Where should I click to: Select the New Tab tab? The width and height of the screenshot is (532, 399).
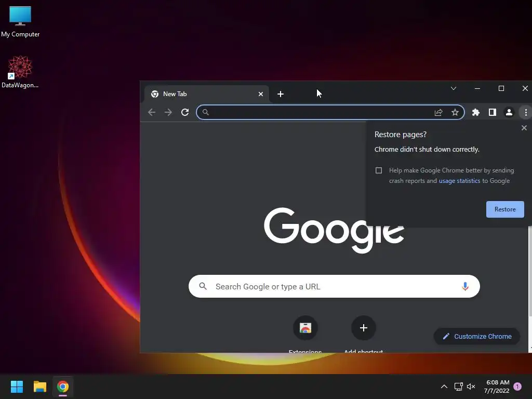coord(207,94)
